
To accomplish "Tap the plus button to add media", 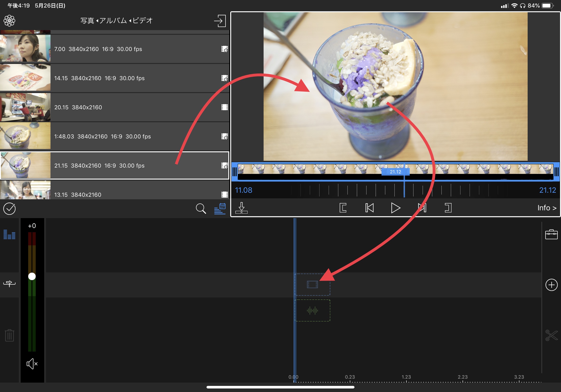I will 551,285.
